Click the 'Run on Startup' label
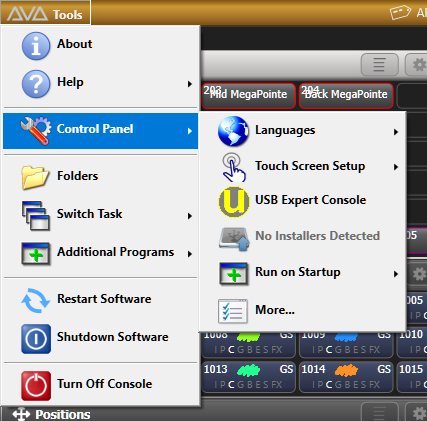Viewport: 427px width, 421px height. (298, 272)
